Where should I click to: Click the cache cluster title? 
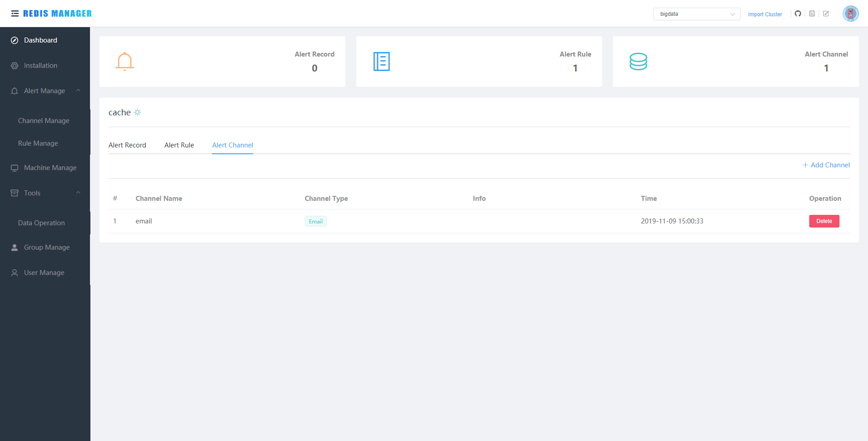pos(119,112)
